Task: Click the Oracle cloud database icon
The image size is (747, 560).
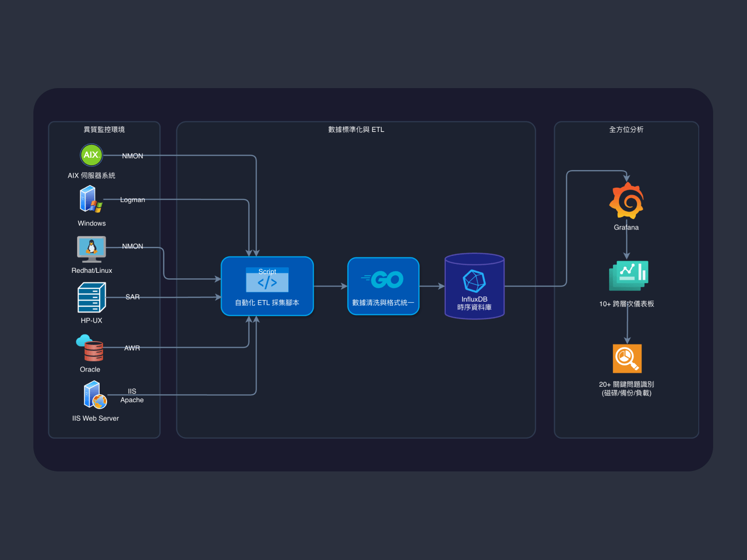Action: [90, 347]
